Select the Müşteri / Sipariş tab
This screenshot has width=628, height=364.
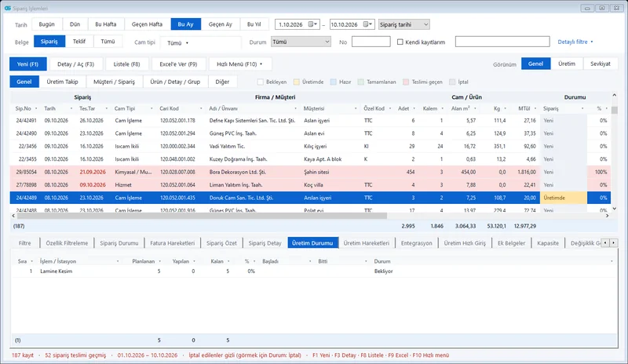(114, 82)
